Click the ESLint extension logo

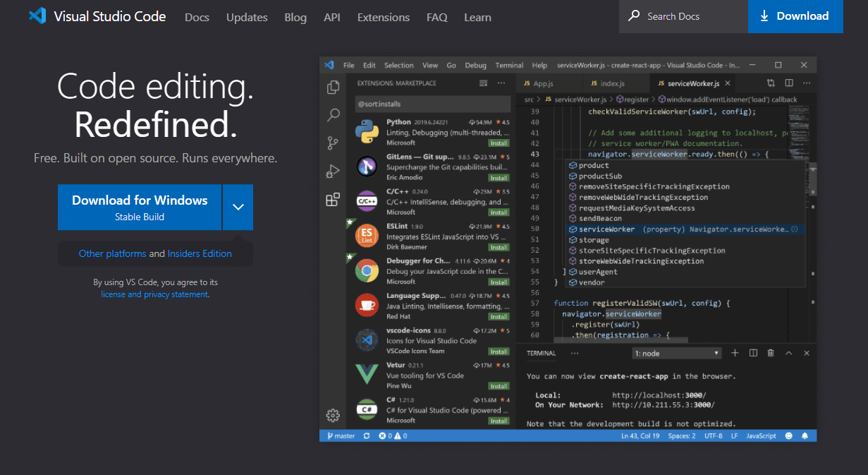[367, 236]
